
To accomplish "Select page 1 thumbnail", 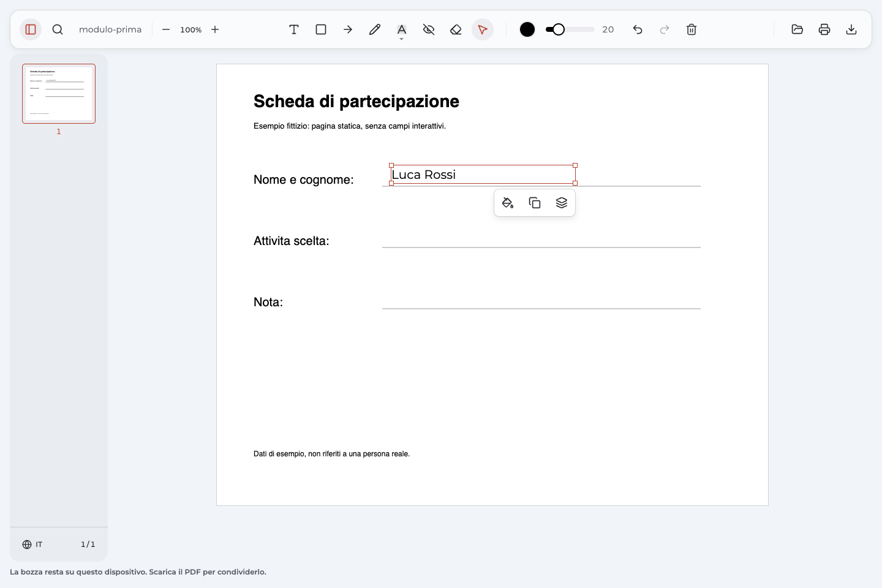I will click(x=59, y=94).
